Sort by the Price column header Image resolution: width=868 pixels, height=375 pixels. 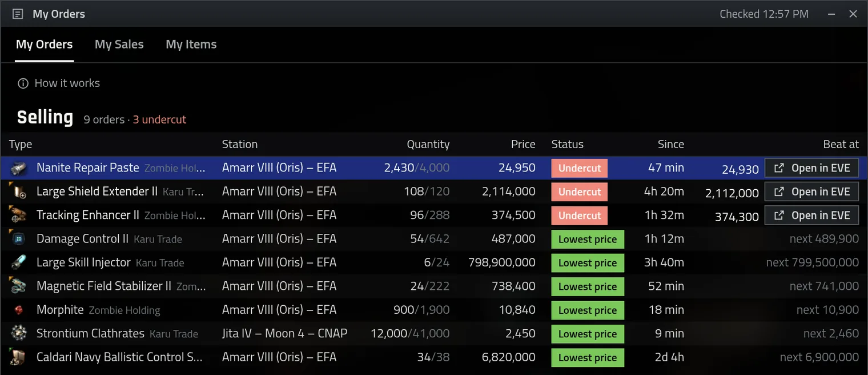pyautogui.click(x=523, y=145)
